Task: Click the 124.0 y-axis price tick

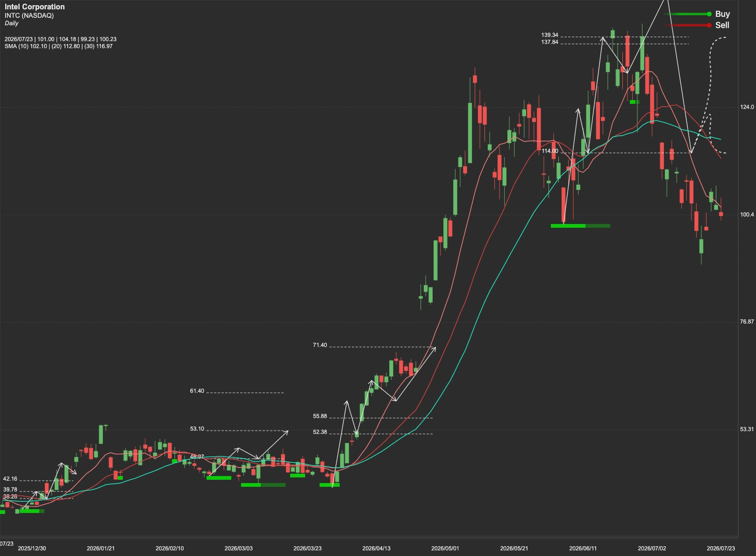Action: tap(747, 107)
